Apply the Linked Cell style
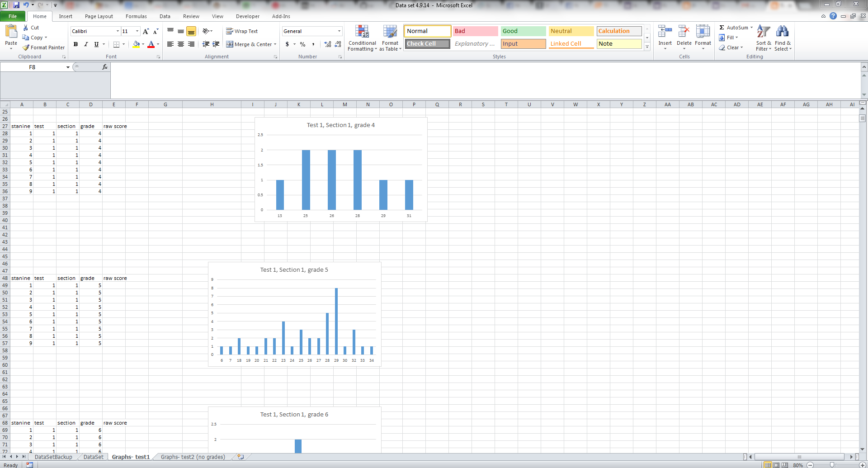 (571, 44)
